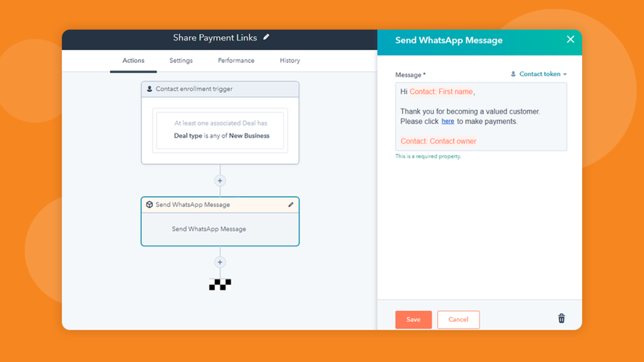Click the plus icon below the enrollment trigger
This screenshot has width=644, height=362.
220,181
